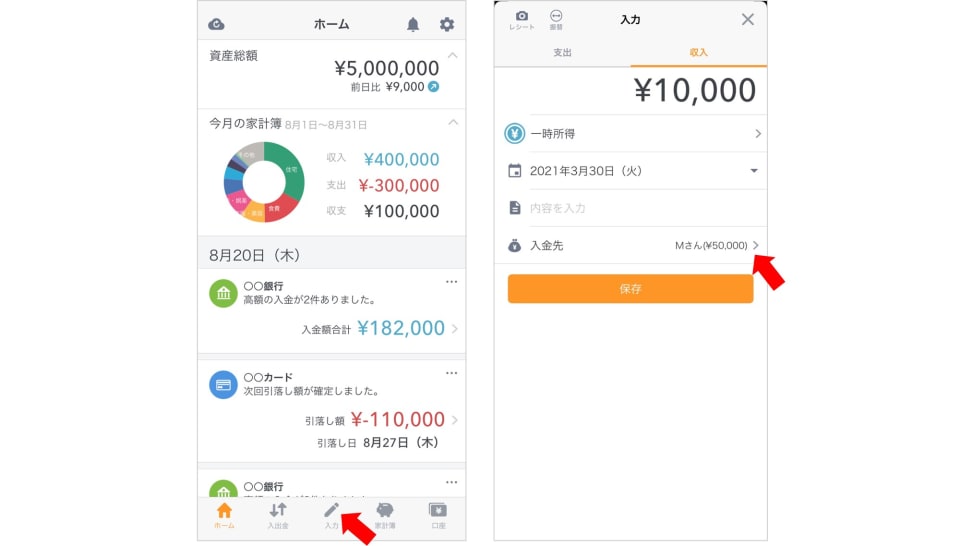The image size is (960, 546).
Task: Go to the 入出金 arrows tab
Action: tap(278, 515)
